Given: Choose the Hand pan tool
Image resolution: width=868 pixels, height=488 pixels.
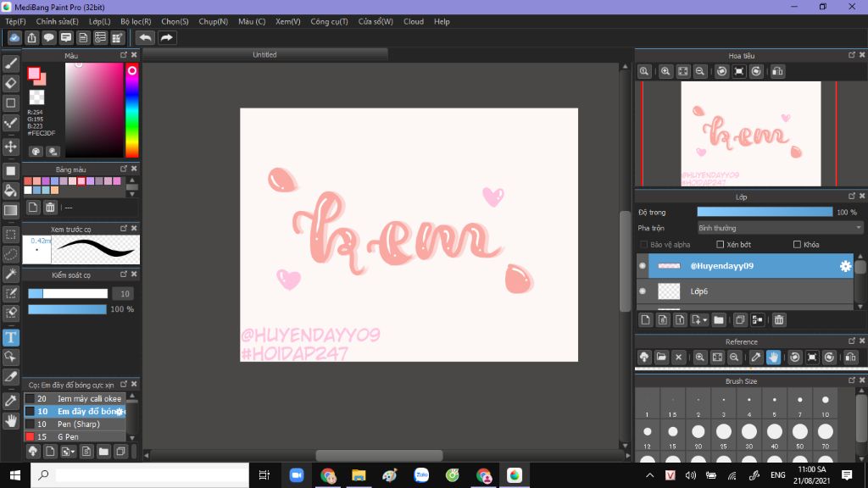Looking at the screenshot, I should pyautogui.click(x=11, y=420).
